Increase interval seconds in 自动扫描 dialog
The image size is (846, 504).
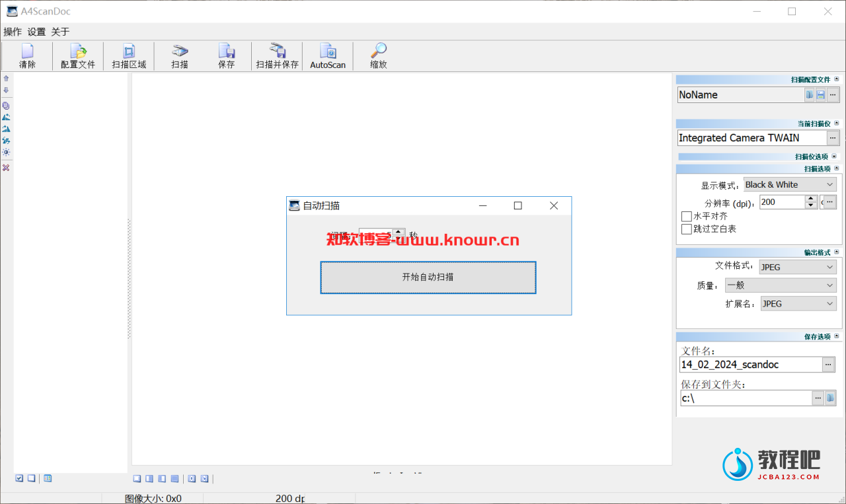click(399, 232)
